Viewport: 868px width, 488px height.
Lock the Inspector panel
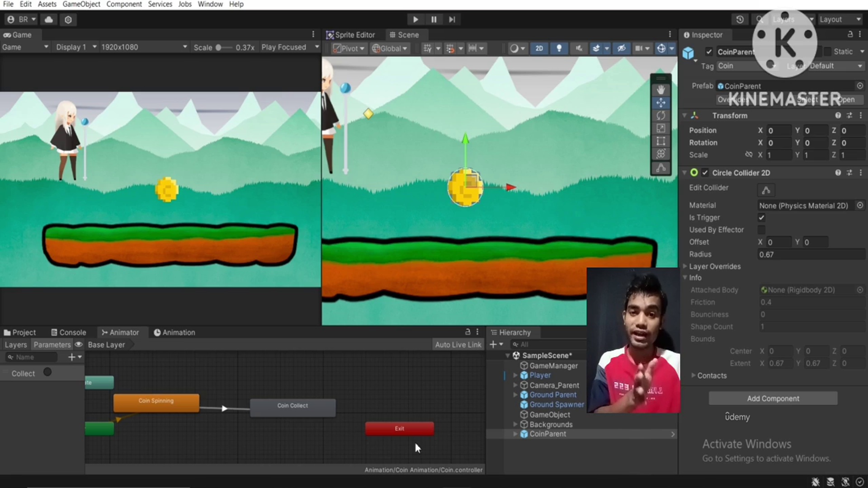coord(850,34)
